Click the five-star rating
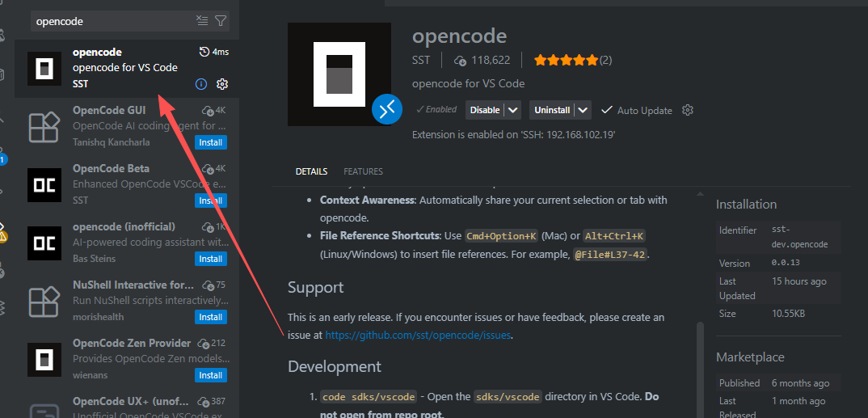This screenshot has width=868, height=418. pyautogui.click(x=566, y=60)
